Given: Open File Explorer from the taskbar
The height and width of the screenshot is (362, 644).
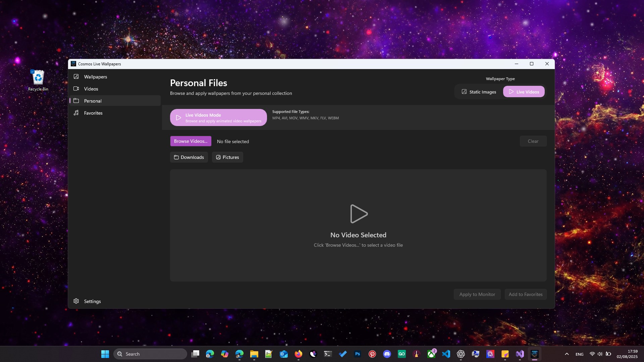Looking at the screenshot, I should click(254, 354).
